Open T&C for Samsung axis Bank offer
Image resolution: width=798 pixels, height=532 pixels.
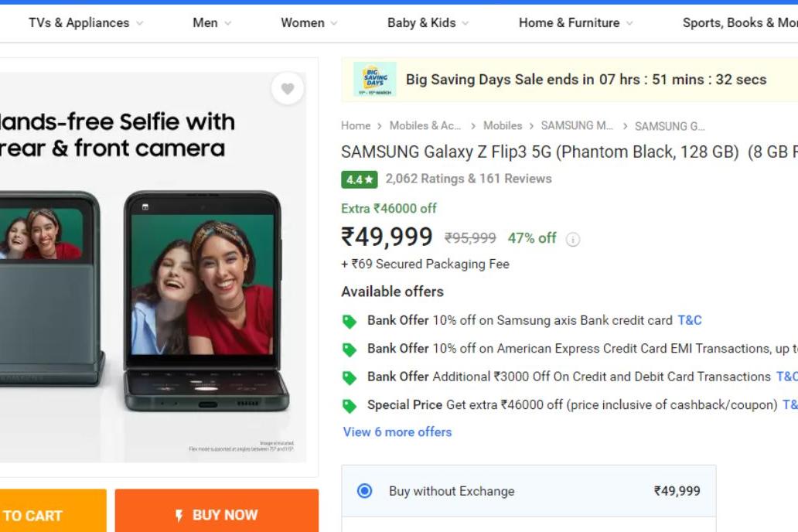tap(690, 320)
